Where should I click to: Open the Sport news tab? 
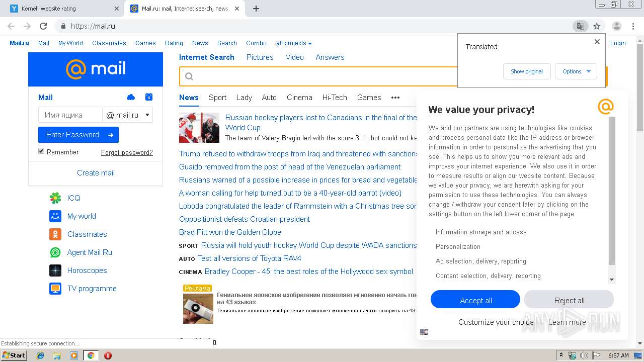tap(218, 98)
